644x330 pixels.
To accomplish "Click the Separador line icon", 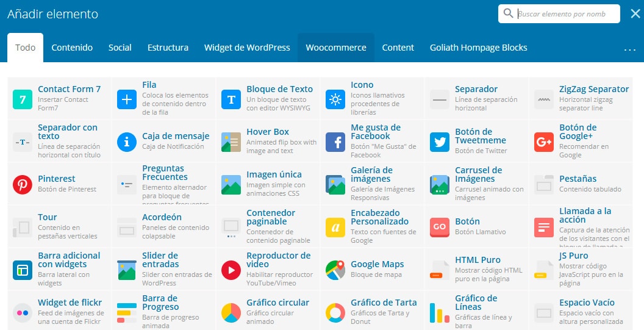I will point(440,99).
